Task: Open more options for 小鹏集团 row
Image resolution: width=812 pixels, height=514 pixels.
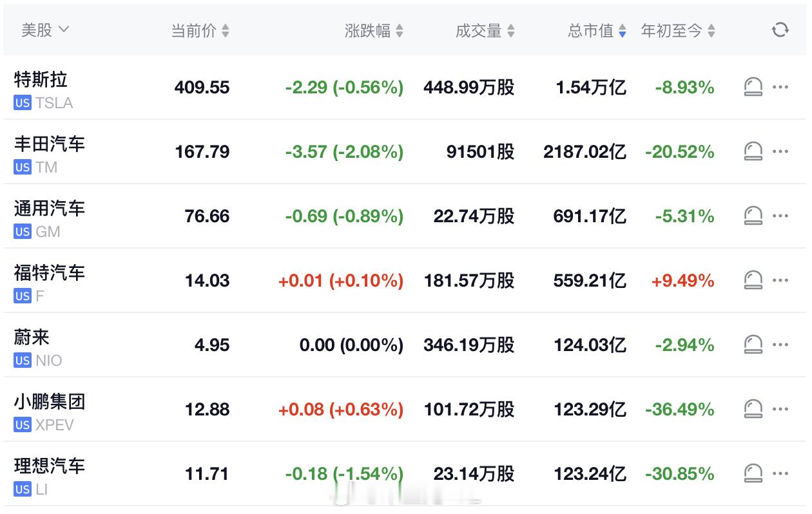Action: click(780, 409)
